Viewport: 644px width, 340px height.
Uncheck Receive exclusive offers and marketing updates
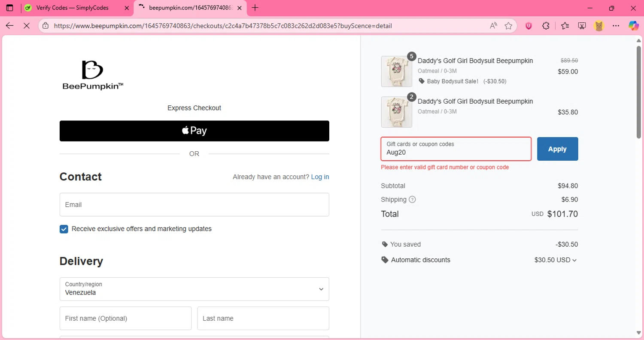pyautogui.click(x=64, y=229)
